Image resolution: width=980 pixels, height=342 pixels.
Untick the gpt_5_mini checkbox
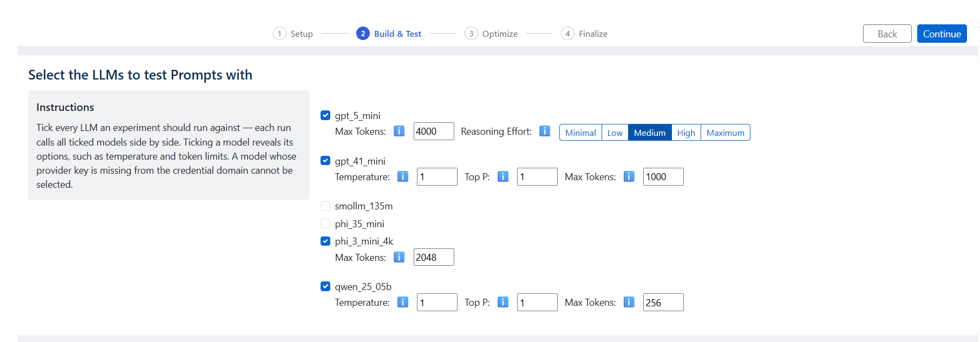325,115
